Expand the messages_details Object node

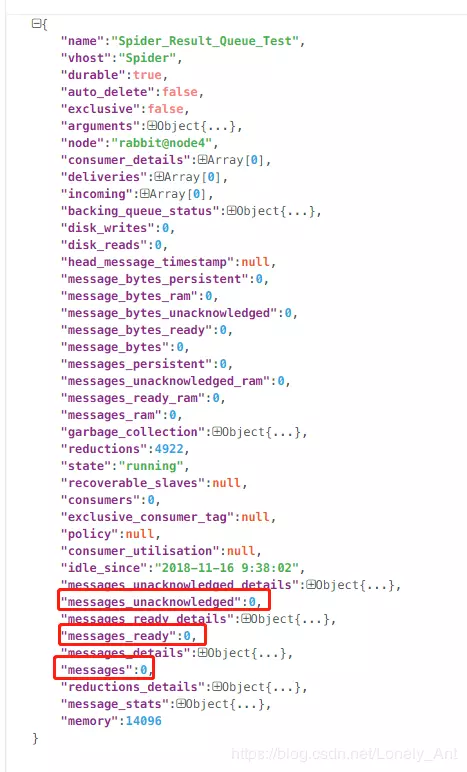202,653
